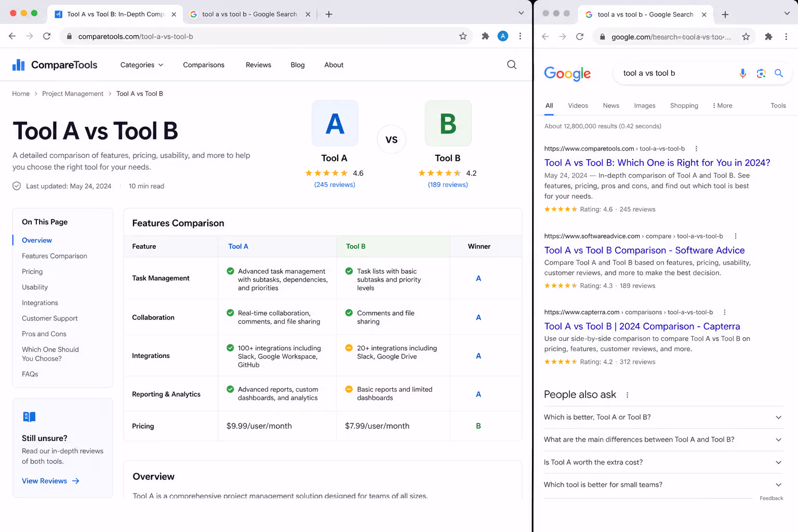Viewport: 798px width, 532px height.
Task: Open extensions puzzle icon in left browser
Action: pyautogui.click(x=485, y=36)
